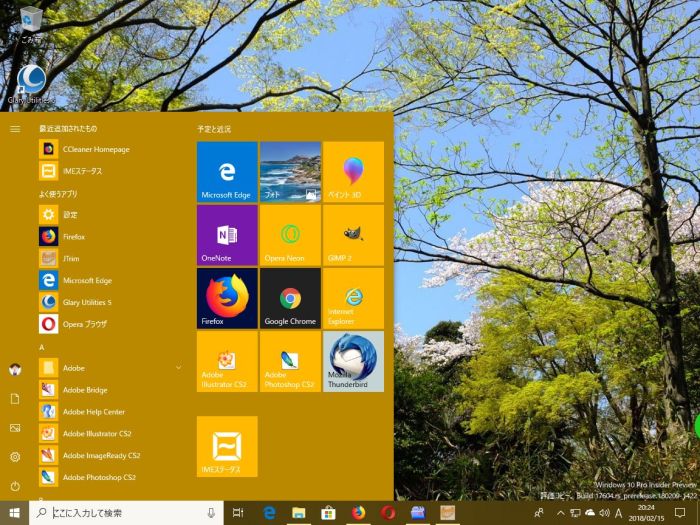
Task: Open Adobe Bridge from the app list
Action: point(85,390)
